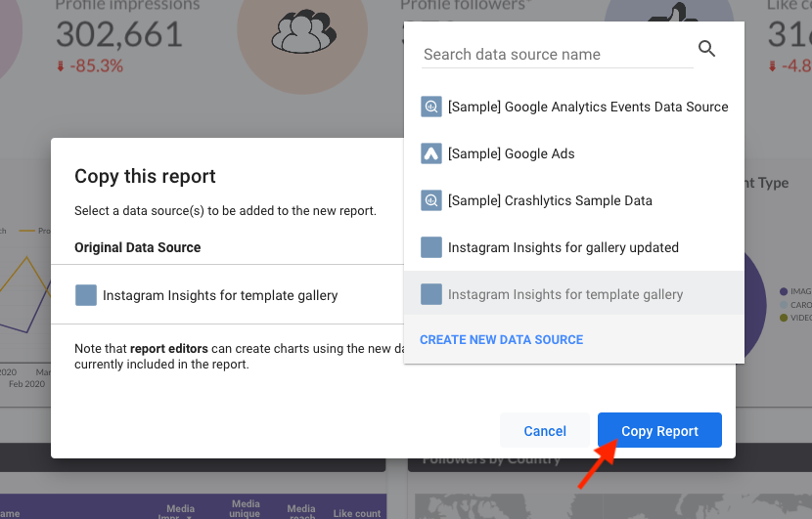Click the Cancel button
The width and height of the screenshot is (812, 519).
point(545,430)
